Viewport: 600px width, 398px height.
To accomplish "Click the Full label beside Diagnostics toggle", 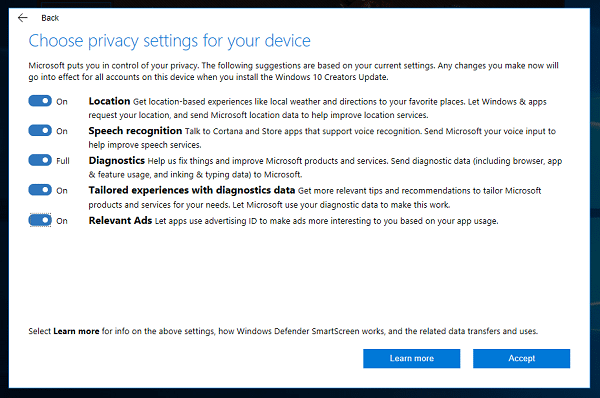I will click(63, 161).
